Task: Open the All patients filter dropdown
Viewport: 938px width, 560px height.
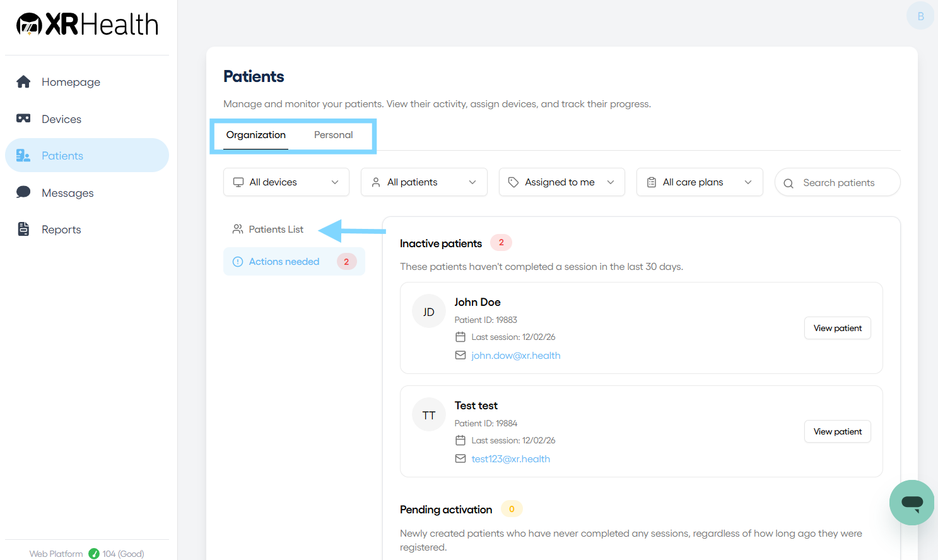Action: (424, 182)
